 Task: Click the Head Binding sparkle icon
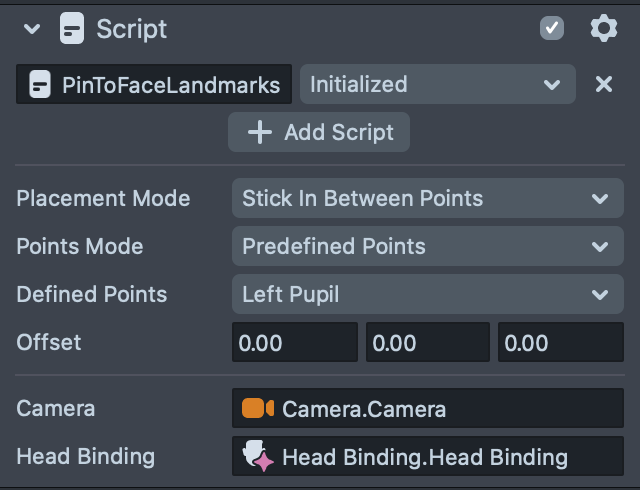click(x=258, y=457)
